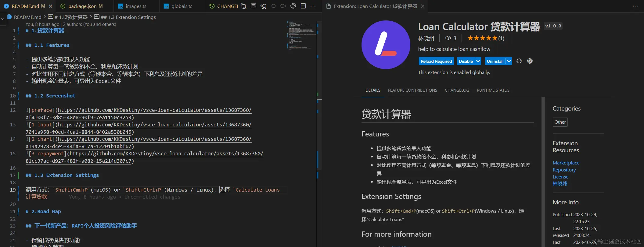This screenshot has width=644, height=247.
Task: Click breadcrumb '## 1.3 Extension Settings'
Action: [128, 17]
